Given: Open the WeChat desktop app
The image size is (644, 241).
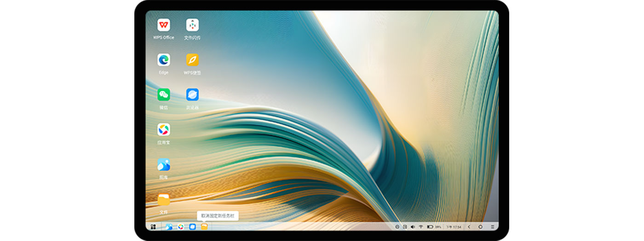Looking at the screenshot, I should (x=163, y=95).
